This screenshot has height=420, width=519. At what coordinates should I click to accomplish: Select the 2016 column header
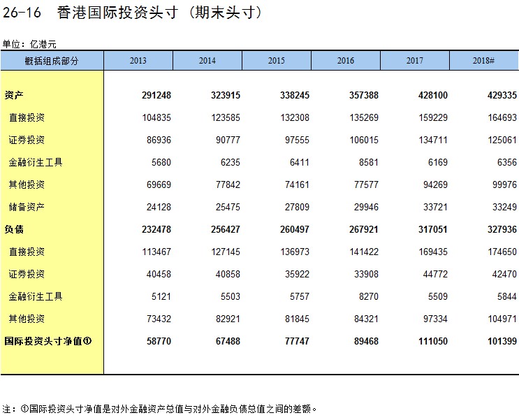346,61
